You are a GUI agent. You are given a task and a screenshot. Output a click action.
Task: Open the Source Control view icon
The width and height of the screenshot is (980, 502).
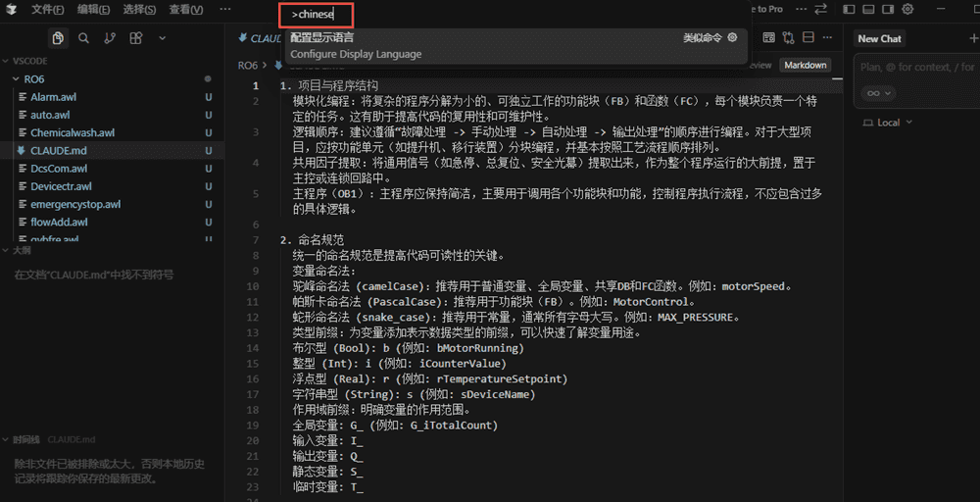[x=110, y=38]
